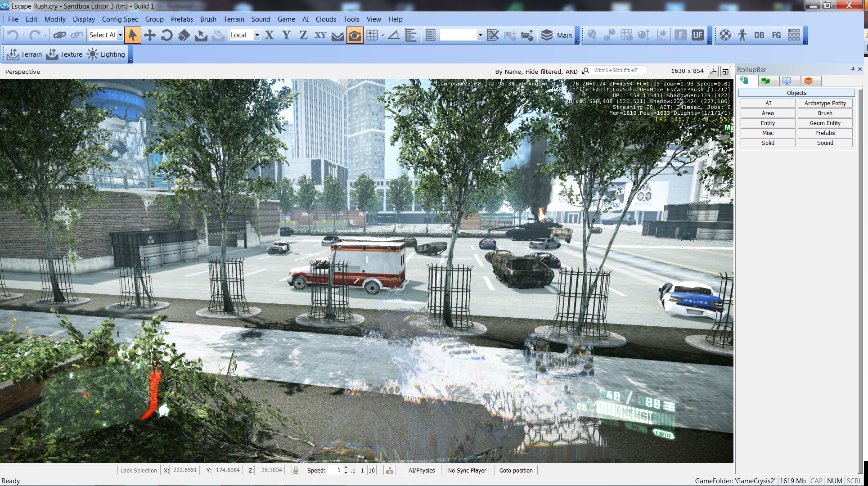The width and height of the screenshot is (868, 486).
Task: Open Character Editor figure icon
Action: [x=742, y=35]
